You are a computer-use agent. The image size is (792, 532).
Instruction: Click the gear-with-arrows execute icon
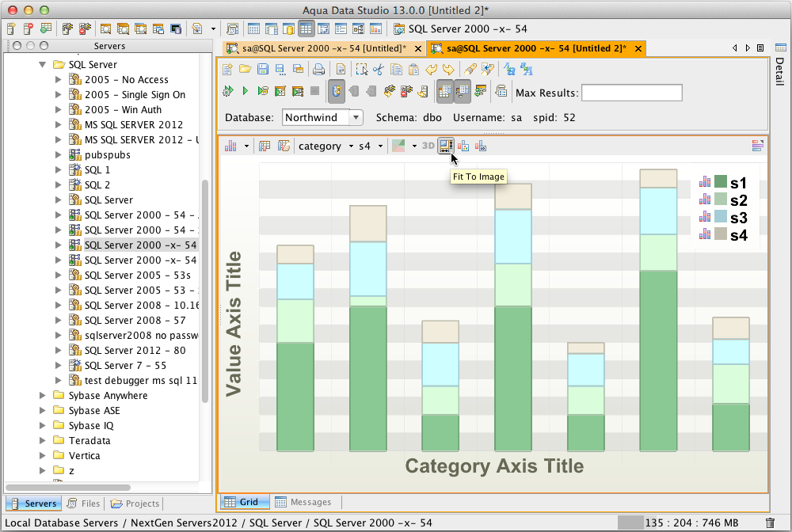click(228, 91)
